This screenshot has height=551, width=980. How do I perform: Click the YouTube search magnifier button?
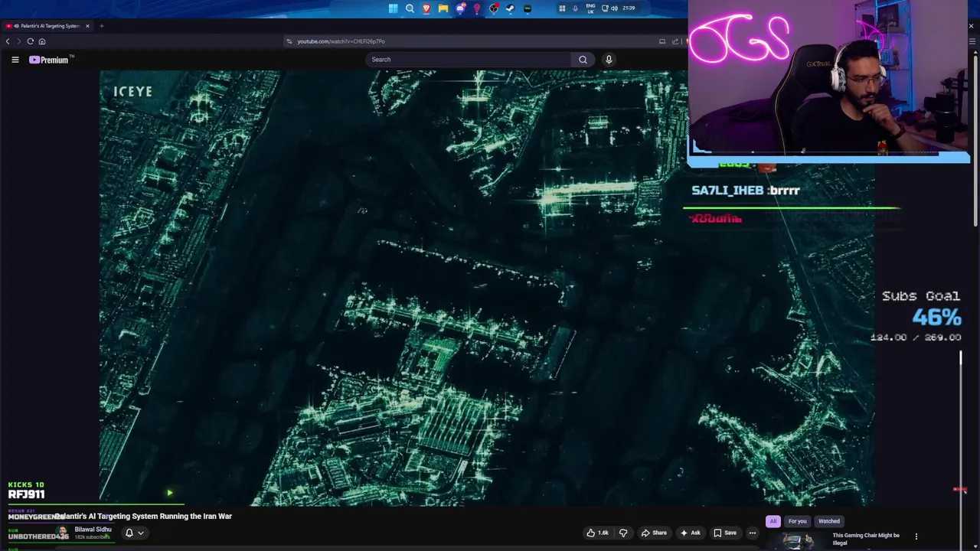pos(583,60)
